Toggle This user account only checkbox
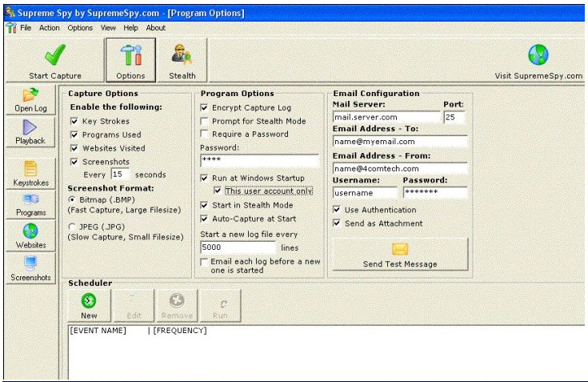The width and height of the screenshot is (588, 382). pyautogui.click(x=217, y=191)
